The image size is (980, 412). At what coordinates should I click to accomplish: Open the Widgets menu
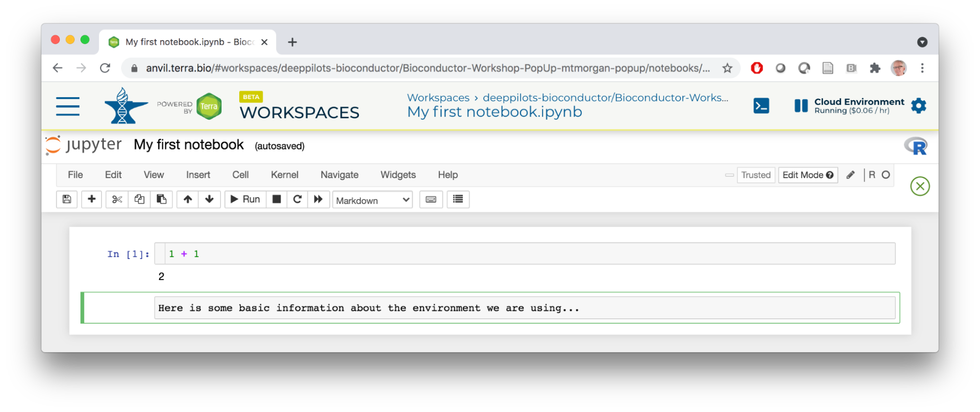coord(398,175)
